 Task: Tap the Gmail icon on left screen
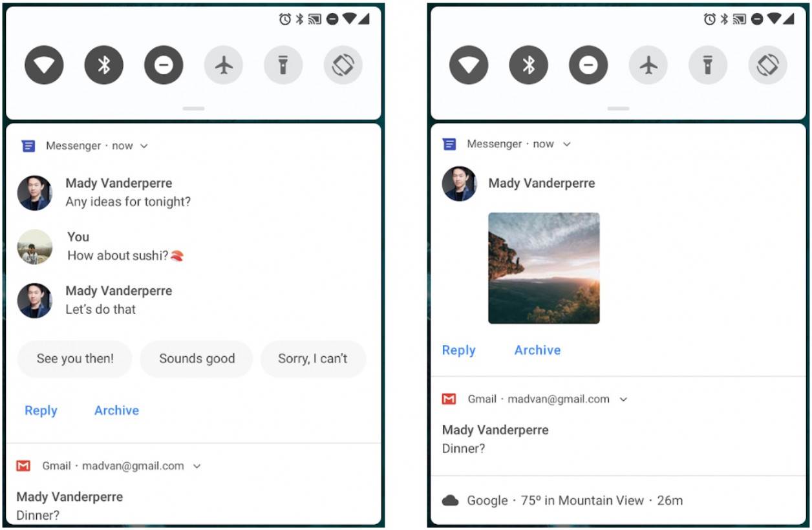[x=24, y=466]
